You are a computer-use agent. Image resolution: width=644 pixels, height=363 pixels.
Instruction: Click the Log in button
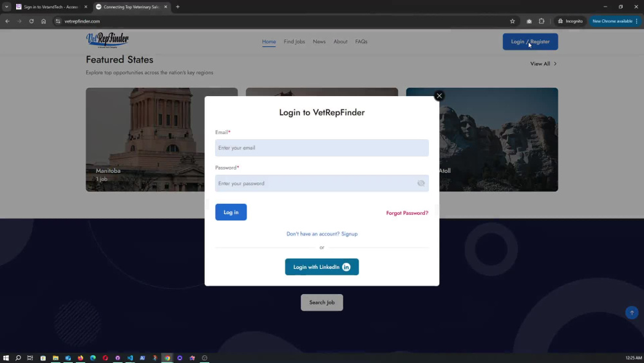pyautogui.click(x=231, y=212)
